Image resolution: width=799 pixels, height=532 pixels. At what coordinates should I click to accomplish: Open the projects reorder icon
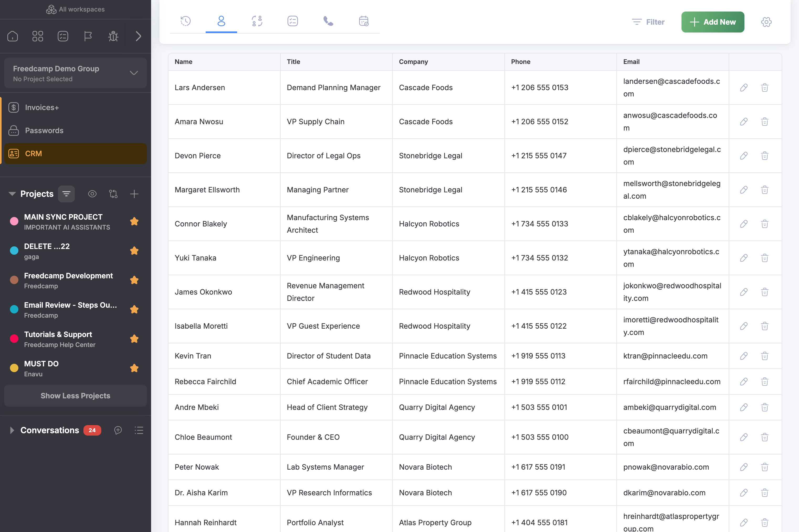coord(113,194)
